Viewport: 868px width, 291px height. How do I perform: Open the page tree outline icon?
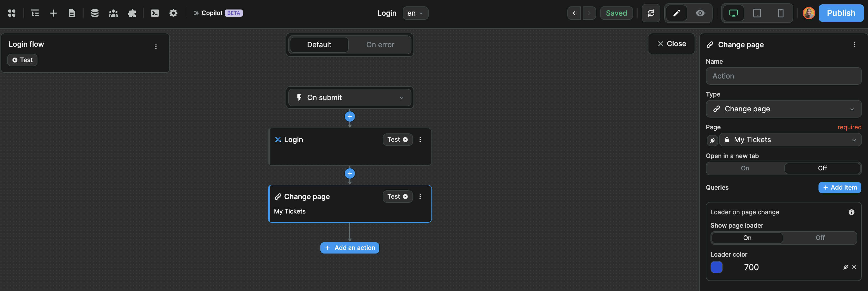(x=34, y=13)
